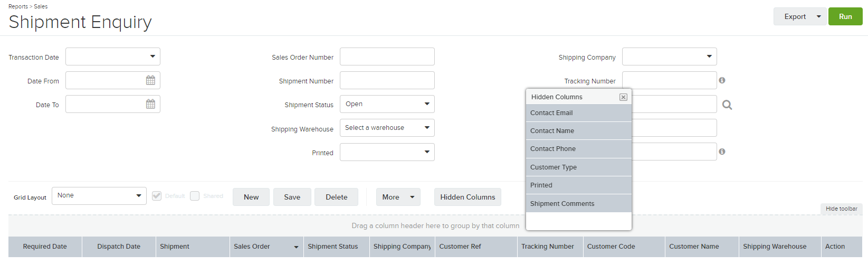Click the green Run button

[x=845, y=16]
